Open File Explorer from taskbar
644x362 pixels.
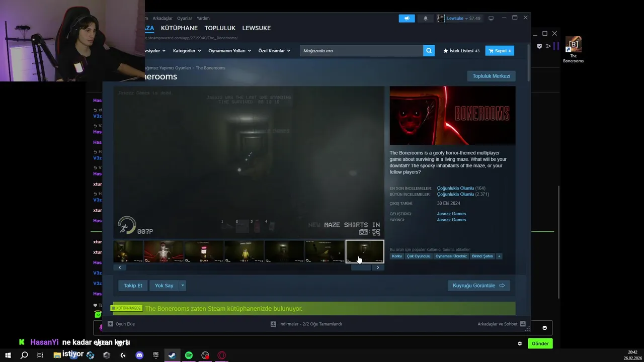pos(57,355)
